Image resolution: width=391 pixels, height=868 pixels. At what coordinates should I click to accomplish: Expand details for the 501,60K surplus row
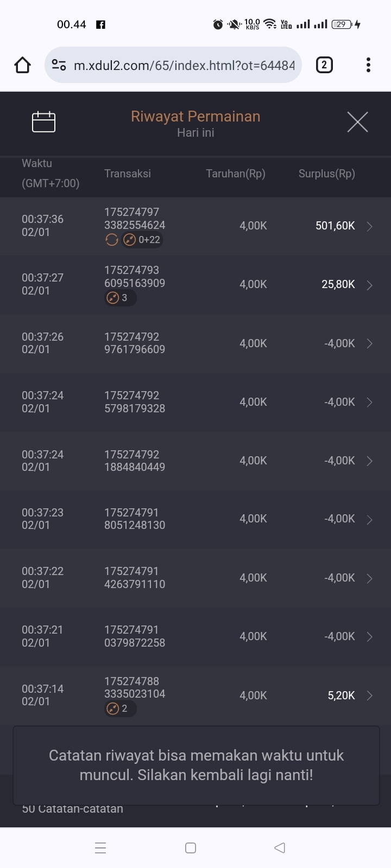(370, 226)
